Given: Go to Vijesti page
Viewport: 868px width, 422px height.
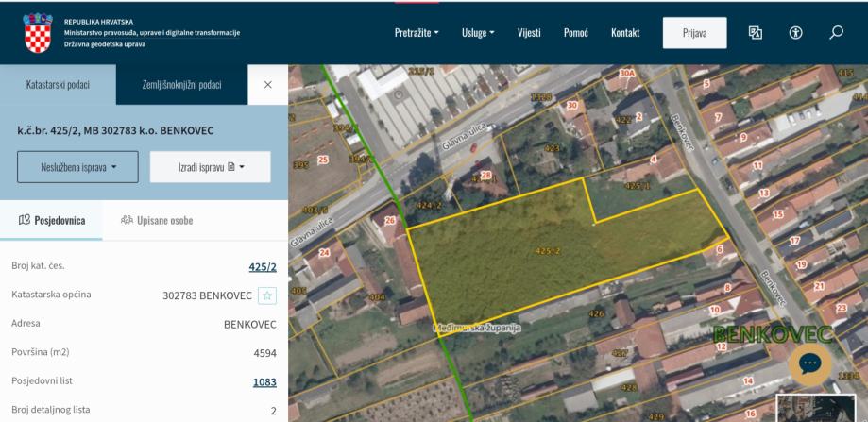Looking at the screenshot, I should click(529, 33).
